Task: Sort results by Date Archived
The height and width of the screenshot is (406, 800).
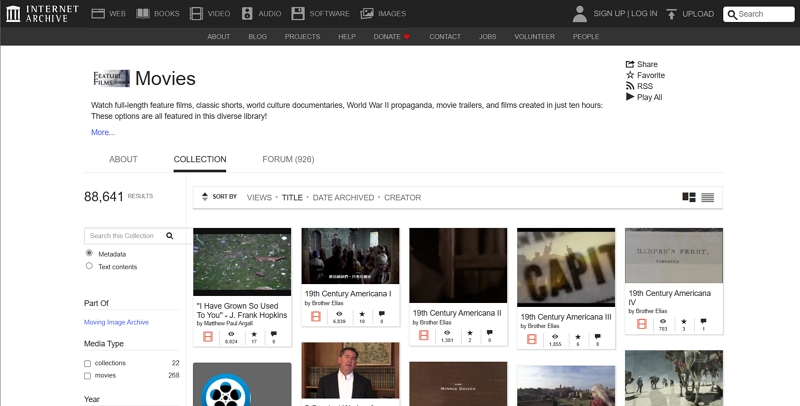Action: click(343, 198)
